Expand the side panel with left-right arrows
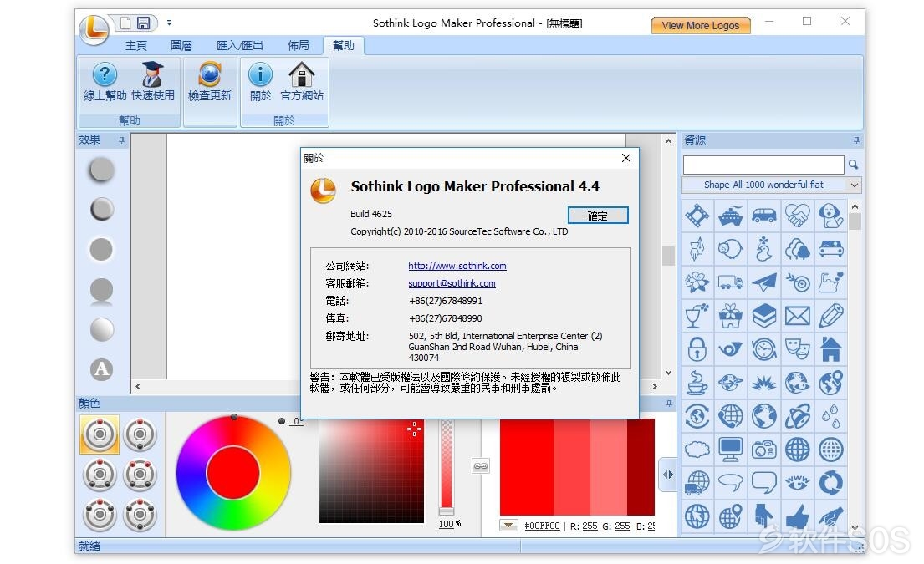 (668, 474)
